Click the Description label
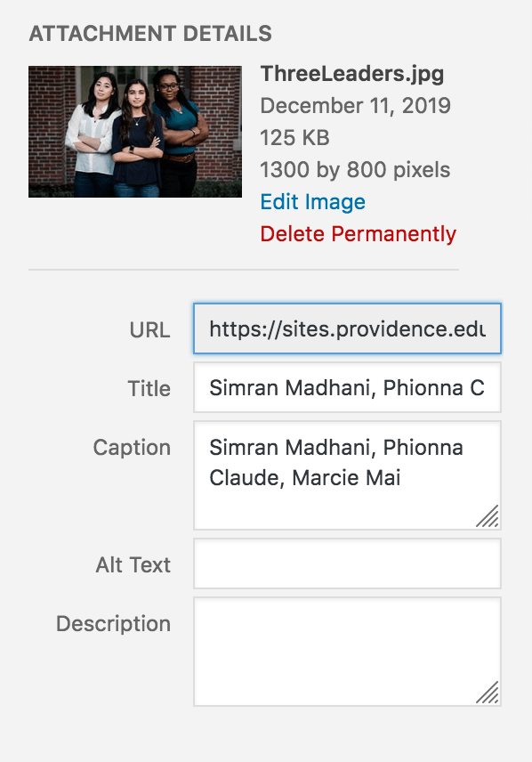Viewport: 532px width, 762px height. pos(113,624)
